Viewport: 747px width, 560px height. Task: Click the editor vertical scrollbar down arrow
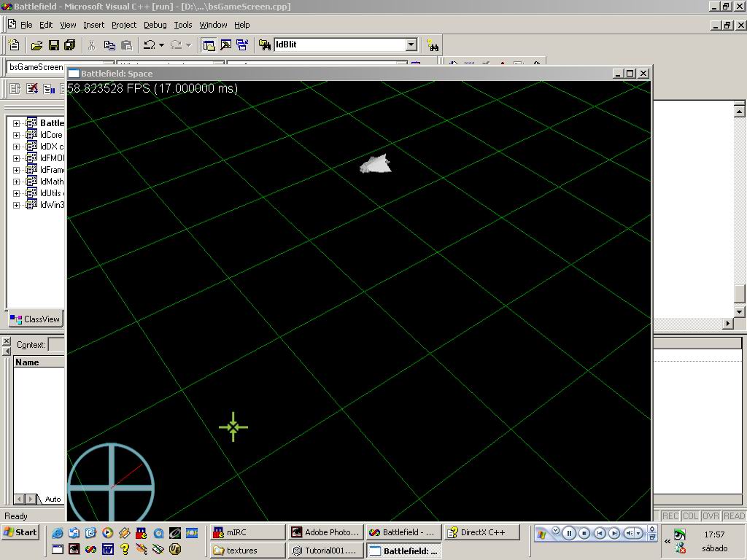coord(740,312)
